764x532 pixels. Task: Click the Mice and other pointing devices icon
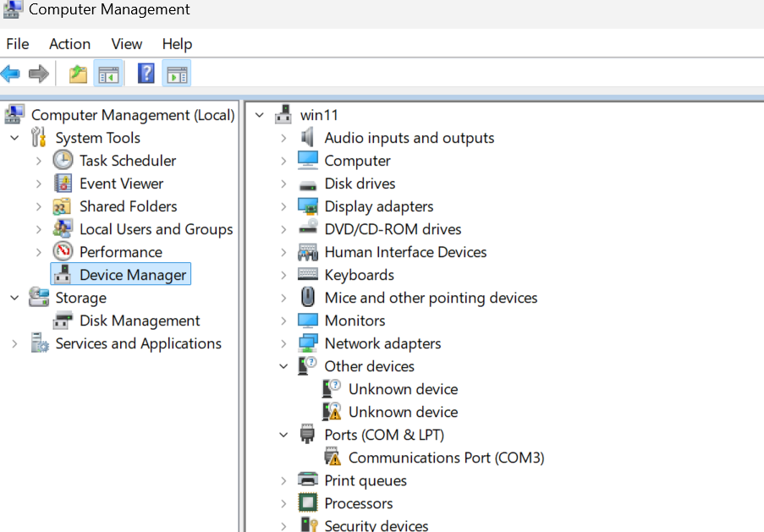[308, 297]
